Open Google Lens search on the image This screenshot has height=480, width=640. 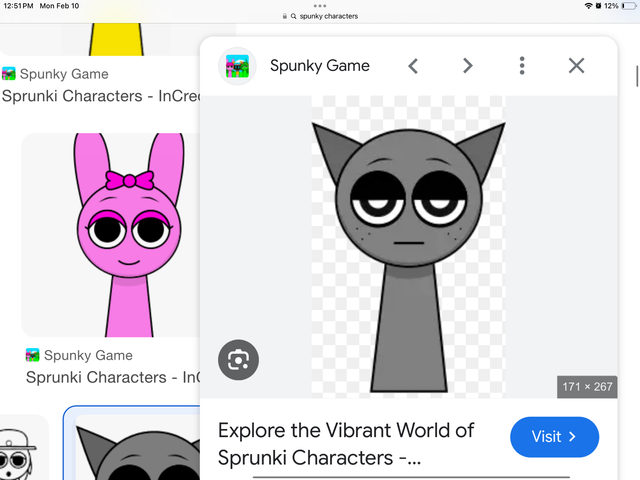[x=238, y=360]
